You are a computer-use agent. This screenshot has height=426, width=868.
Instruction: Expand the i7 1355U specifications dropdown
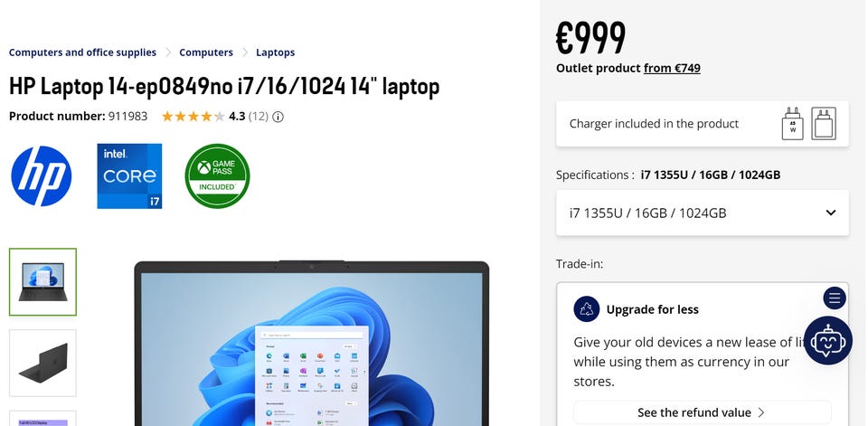coord(702,213)
